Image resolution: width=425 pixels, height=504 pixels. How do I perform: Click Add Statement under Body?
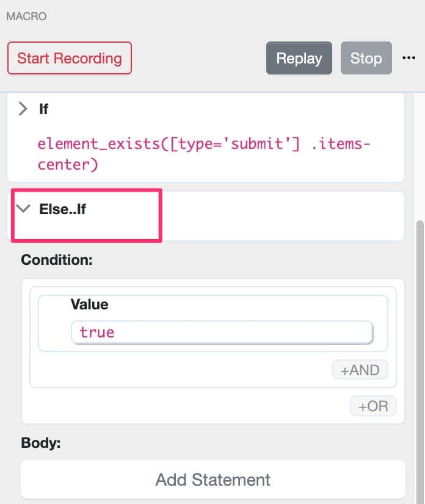pyautogui.click(x=212, y=480)
